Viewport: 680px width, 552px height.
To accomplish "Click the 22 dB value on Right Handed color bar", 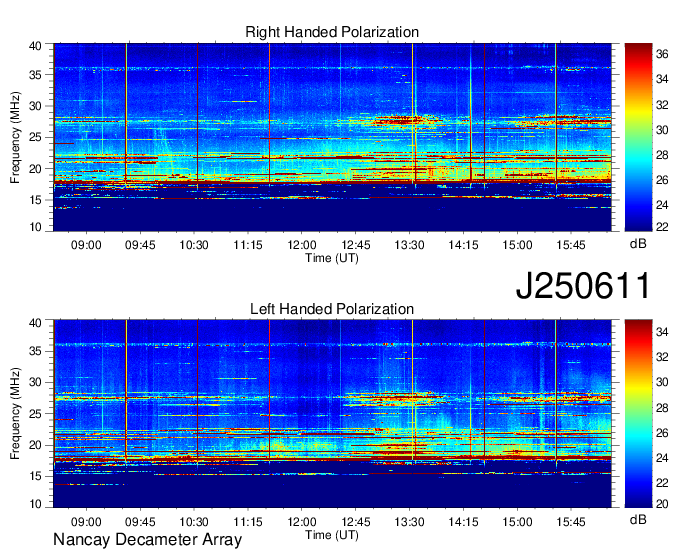I will (662, 227).
